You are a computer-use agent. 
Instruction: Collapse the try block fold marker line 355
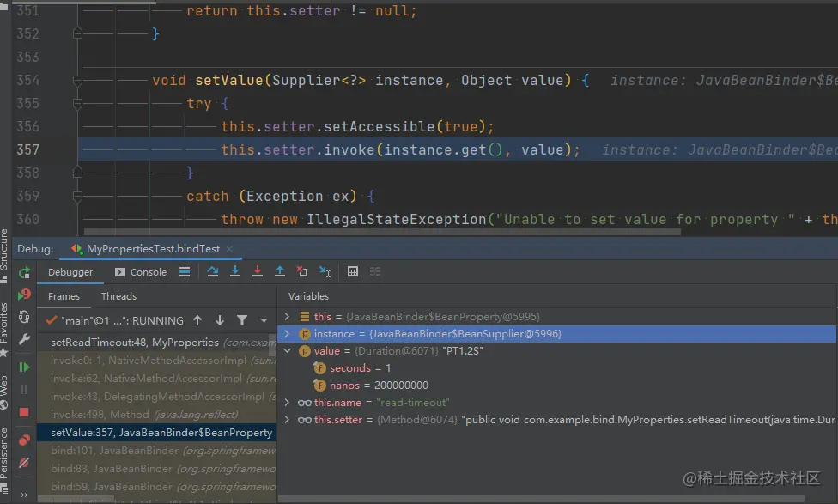point(77,103)
